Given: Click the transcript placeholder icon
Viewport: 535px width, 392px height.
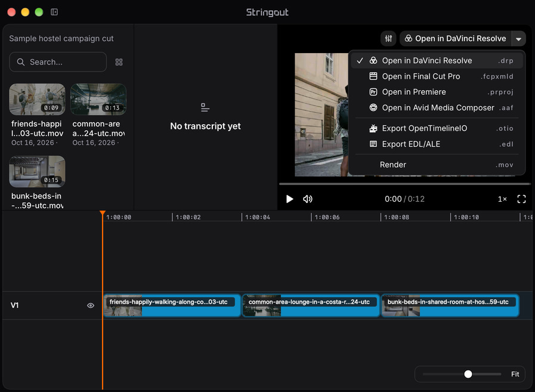Looking at the screenshot, I should tap(205, 107).
